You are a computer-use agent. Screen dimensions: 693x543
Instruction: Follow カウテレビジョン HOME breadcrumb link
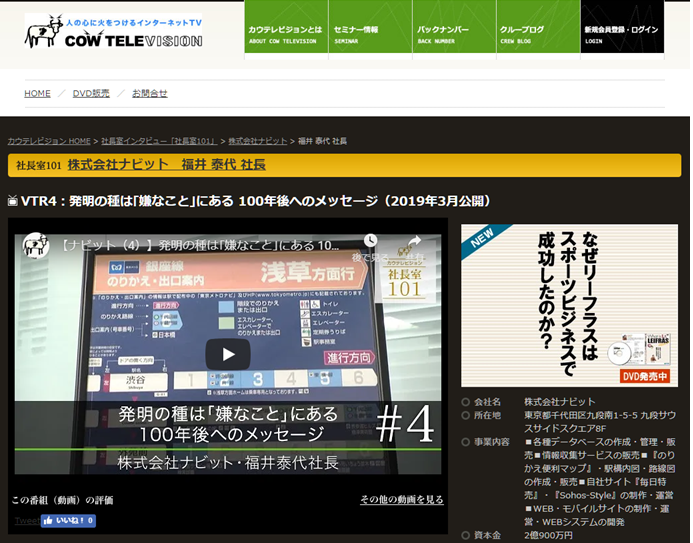point(49,141)
